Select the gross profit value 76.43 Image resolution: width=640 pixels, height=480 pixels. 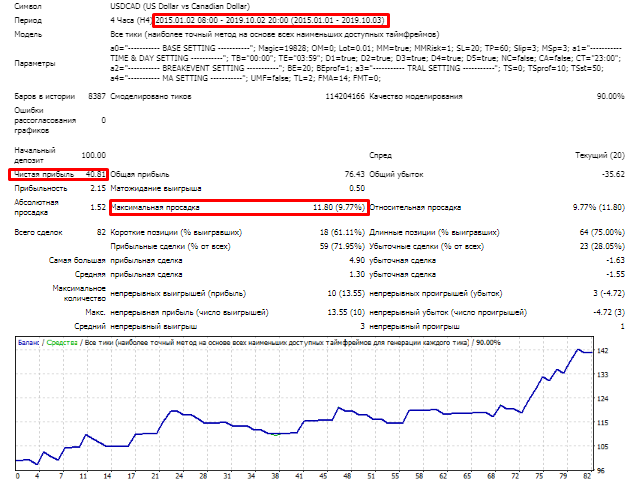[x=354, y=175]
